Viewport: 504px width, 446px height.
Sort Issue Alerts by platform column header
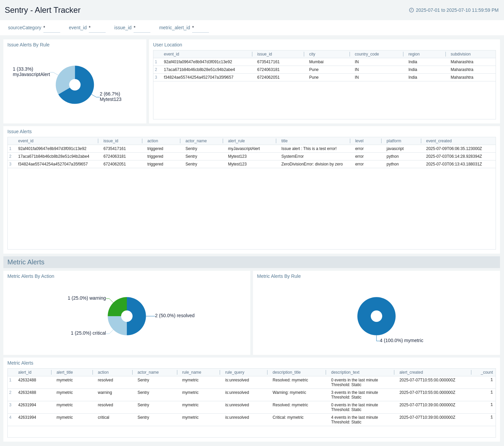click(x=394, y=141)
